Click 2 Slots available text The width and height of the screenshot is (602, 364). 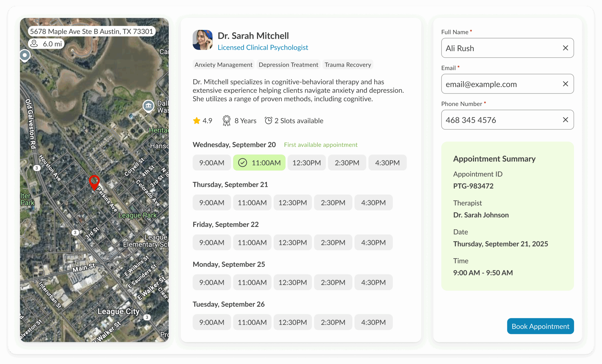click(x=299, y=120)
